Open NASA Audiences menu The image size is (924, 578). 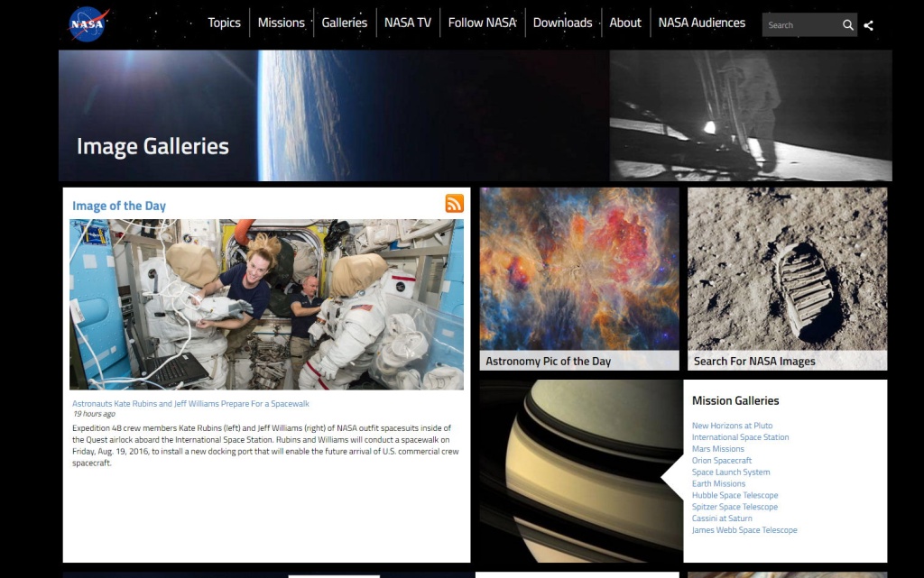(701, 23)
